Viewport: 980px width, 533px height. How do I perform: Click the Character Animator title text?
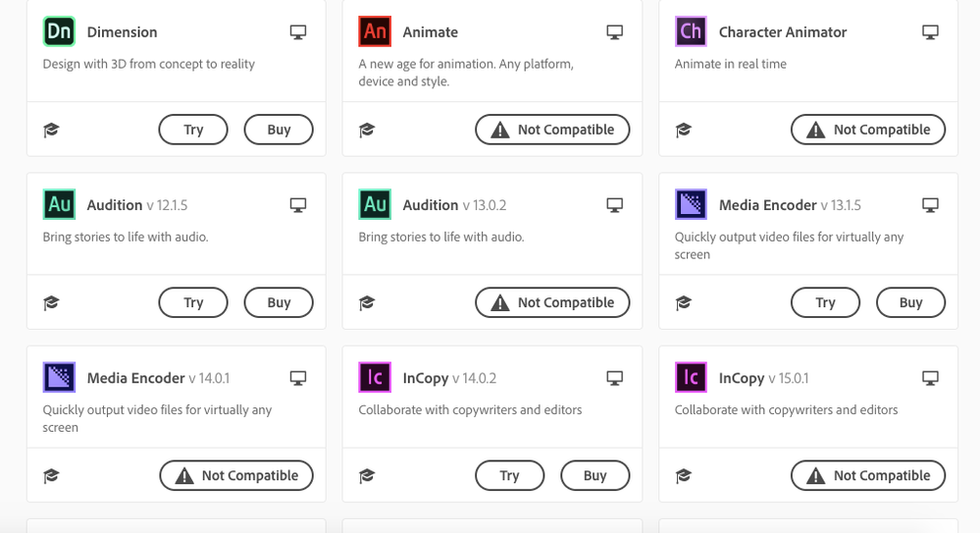click(x=783, y=32)
